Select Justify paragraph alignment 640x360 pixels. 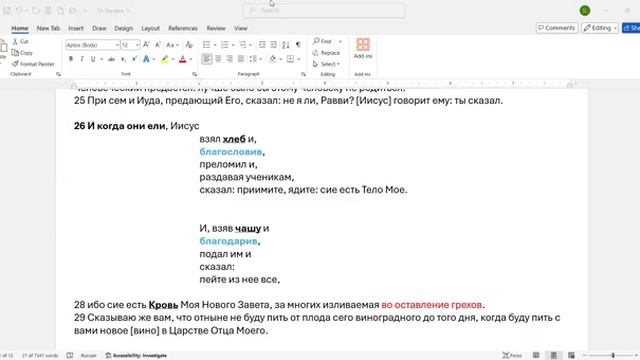[x=241, y=59]
